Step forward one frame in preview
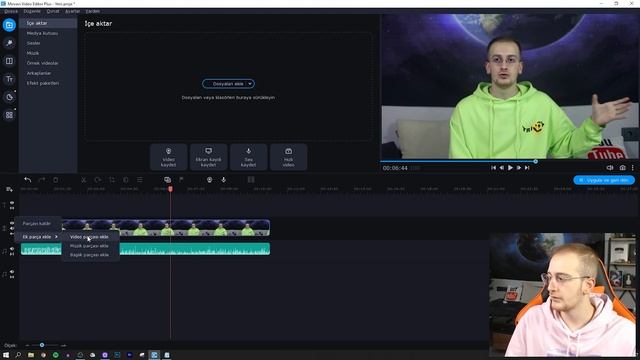 519,168
